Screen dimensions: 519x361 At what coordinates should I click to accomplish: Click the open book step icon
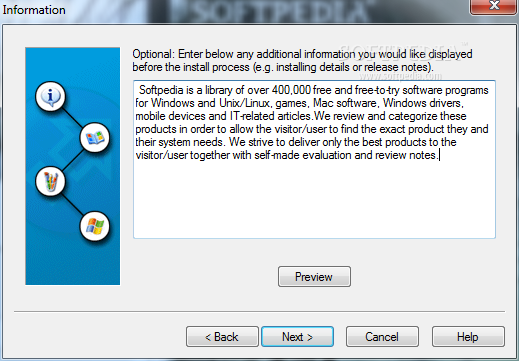tap(95, 138)
